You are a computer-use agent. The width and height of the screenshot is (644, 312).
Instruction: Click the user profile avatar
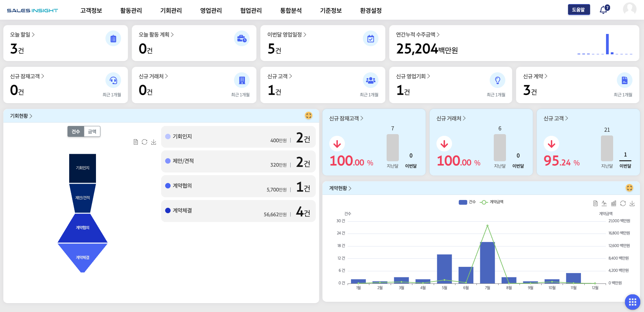coord(629,9)
